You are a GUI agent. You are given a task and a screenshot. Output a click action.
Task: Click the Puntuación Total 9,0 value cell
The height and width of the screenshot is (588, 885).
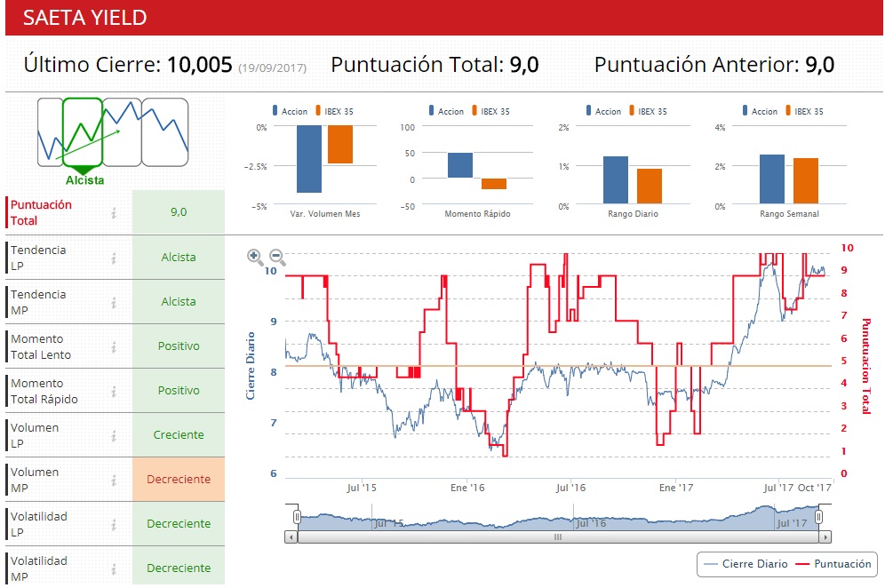tap(179, 211)
